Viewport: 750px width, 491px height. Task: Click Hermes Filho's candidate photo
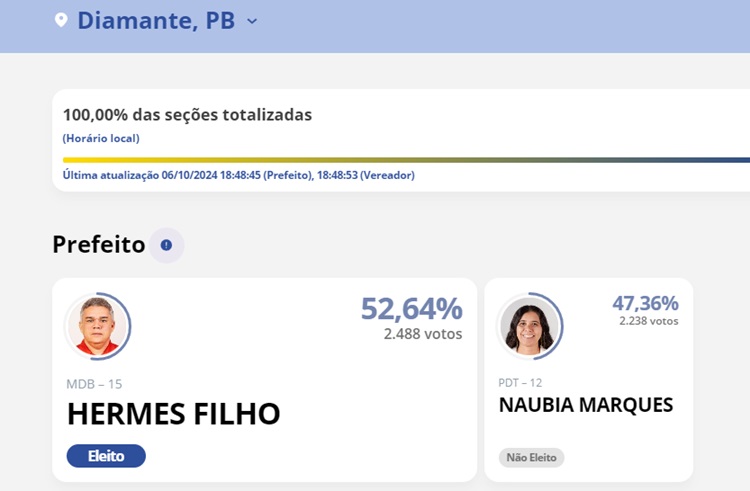point(97,326)
